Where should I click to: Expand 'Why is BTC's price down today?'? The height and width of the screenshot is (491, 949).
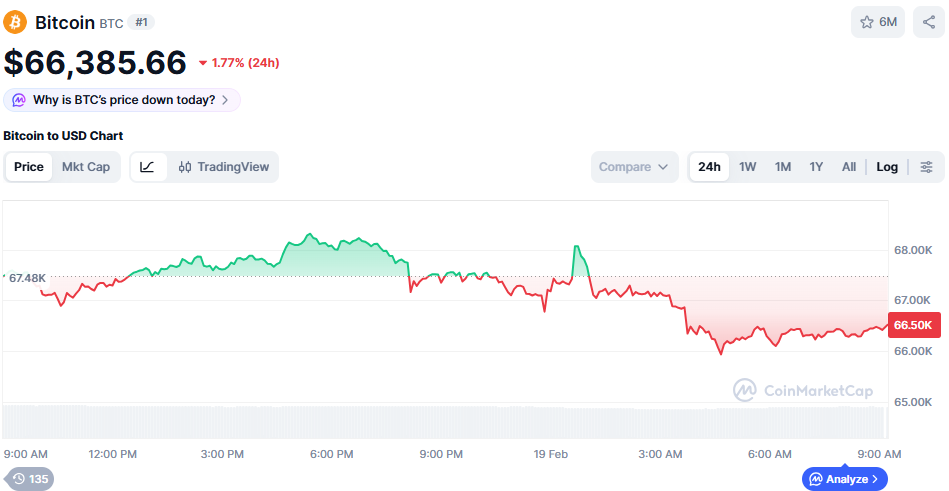(122, 100)
